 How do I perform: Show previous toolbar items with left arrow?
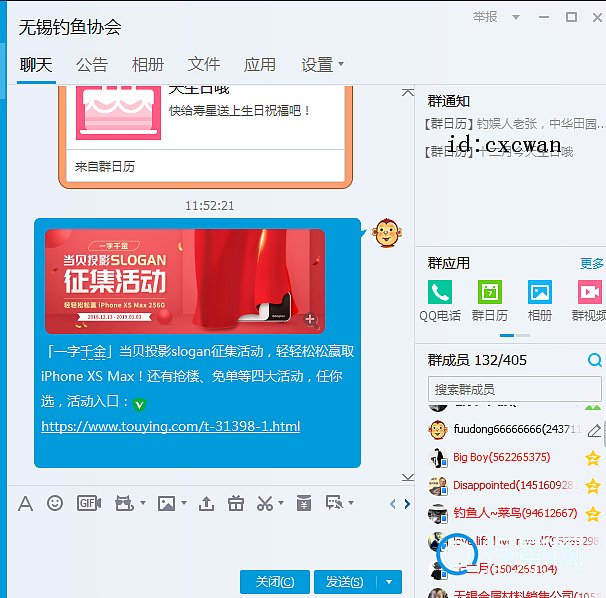[x=393, y=504]
